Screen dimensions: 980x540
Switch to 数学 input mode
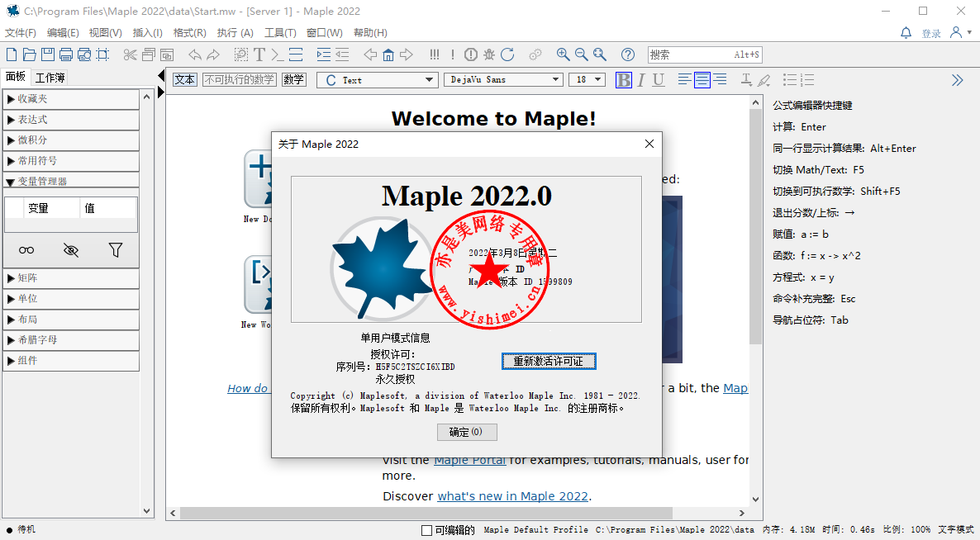[293, 80]
